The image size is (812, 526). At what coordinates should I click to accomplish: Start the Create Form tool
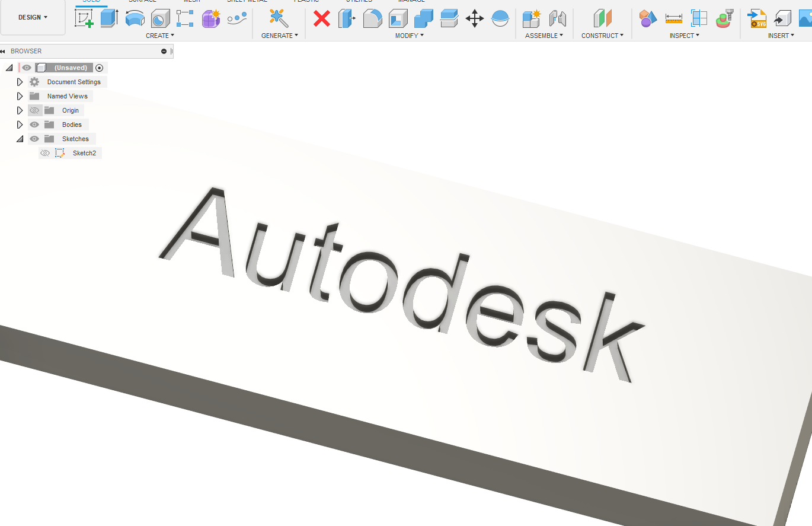coord(210,19)
